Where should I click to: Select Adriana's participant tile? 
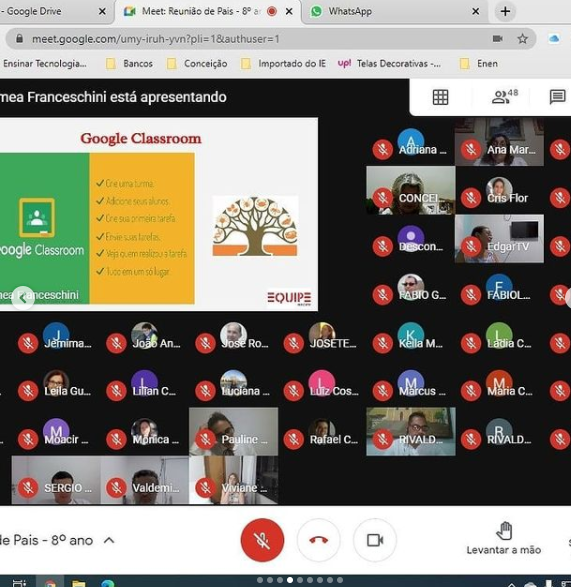point(411,142)
